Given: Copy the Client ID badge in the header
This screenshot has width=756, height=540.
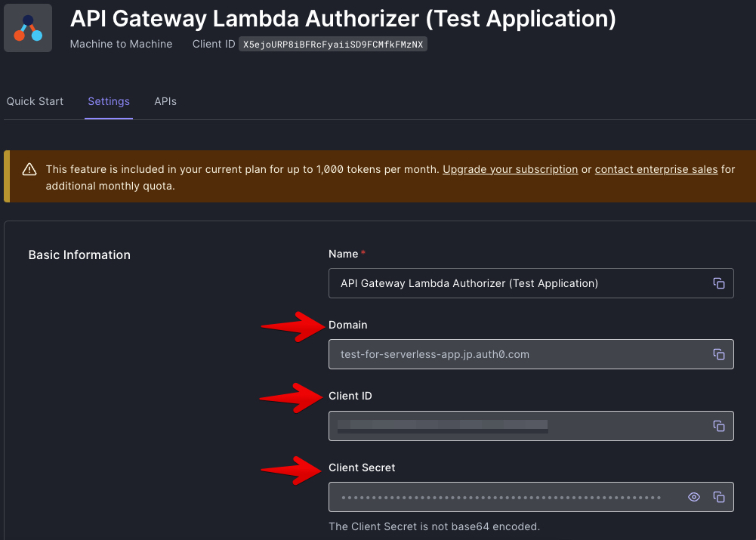Looking at the screenshot, I should (x=332, y=43).
